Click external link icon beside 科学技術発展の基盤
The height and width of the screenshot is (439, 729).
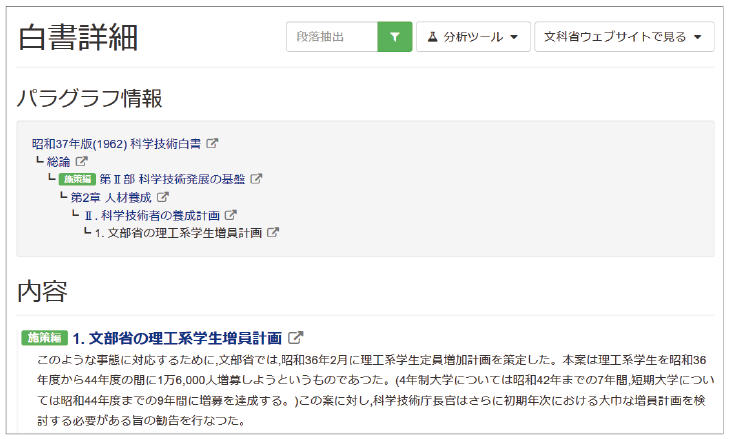[256, 179]
